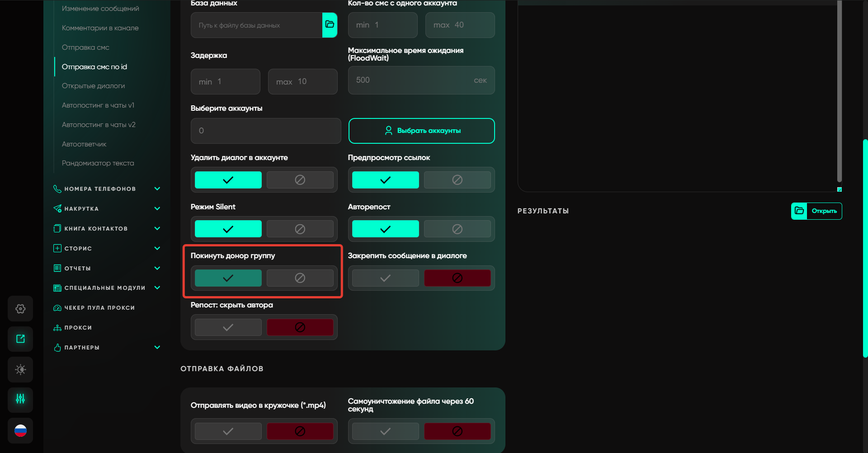The image size is (868, 453).
Task: Open the sliders equalizer icon panel
Action: 20,399
